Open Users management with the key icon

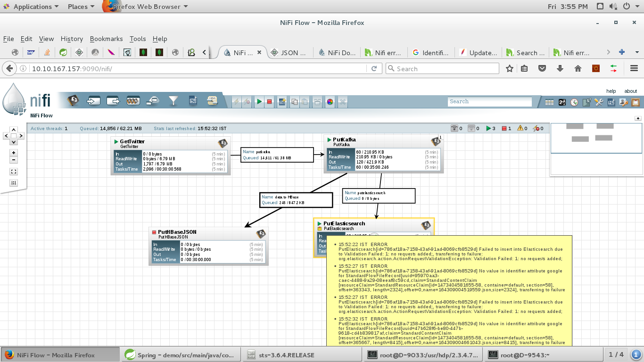[x=623, y=102]
